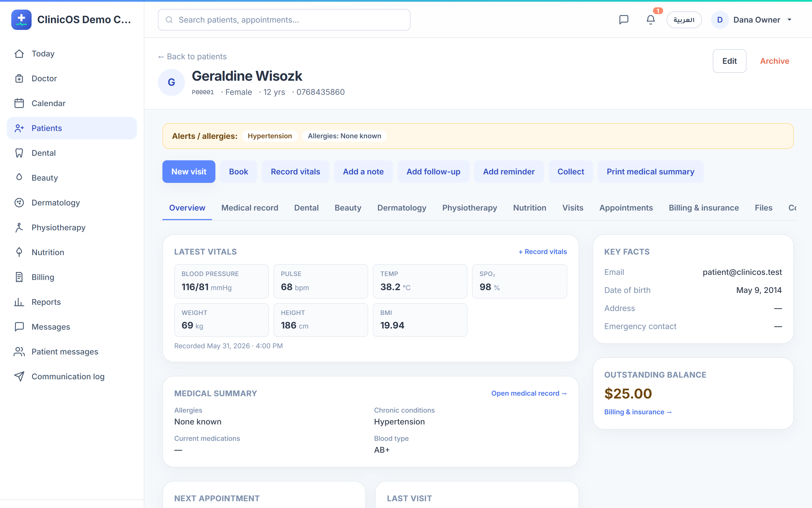
Task: Switch to Files tab
Action: pos(763,208)
